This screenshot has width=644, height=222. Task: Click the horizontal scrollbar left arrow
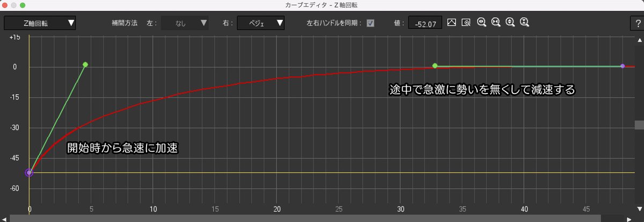pos(4,218)
